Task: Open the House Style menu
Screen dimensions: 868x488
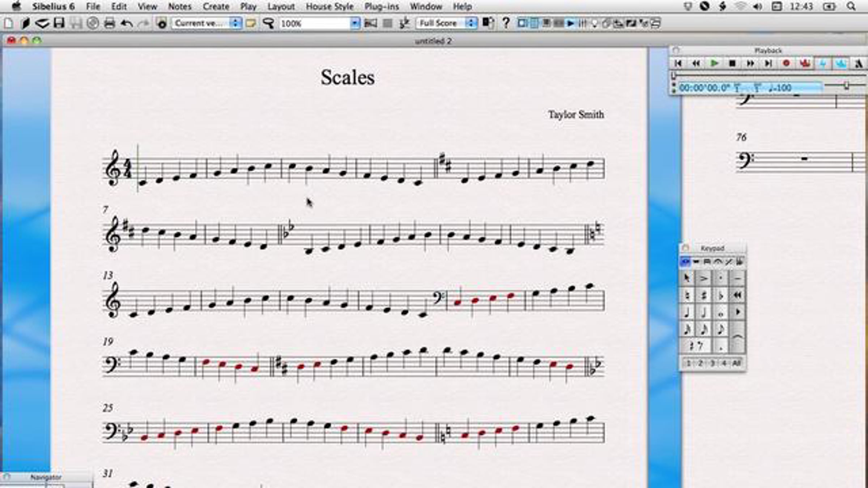Action: 329,7
